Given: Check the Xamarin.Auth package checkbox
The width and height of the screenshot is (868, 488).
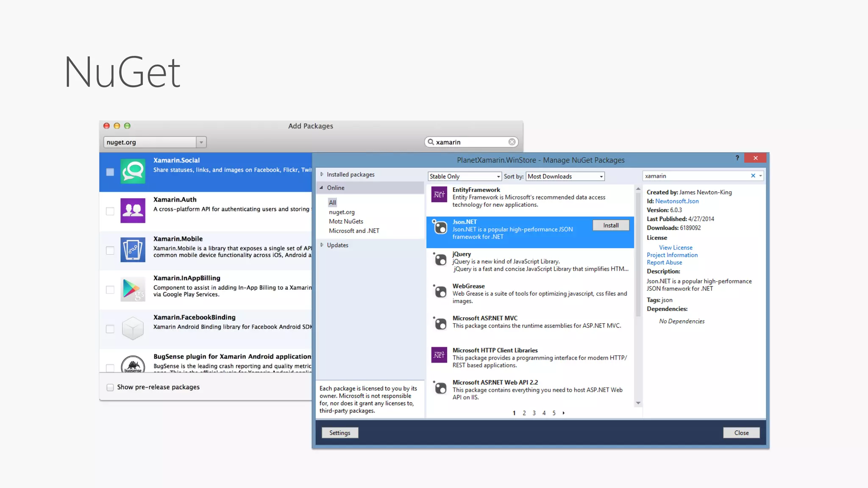Looking at the screenshot, I should tap(110, 211).
